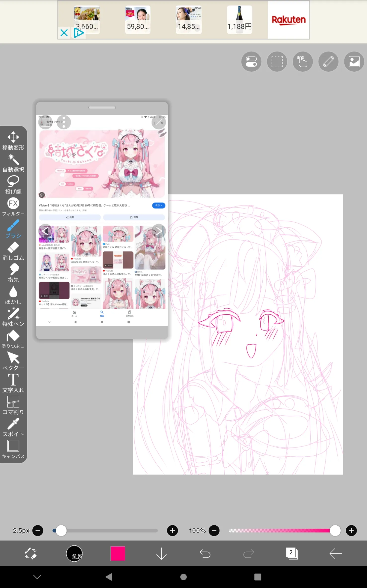The height and width of the screenshot is (588, 367).
Task: Swap brush and eraser tool icon
Action: (31, 554)
